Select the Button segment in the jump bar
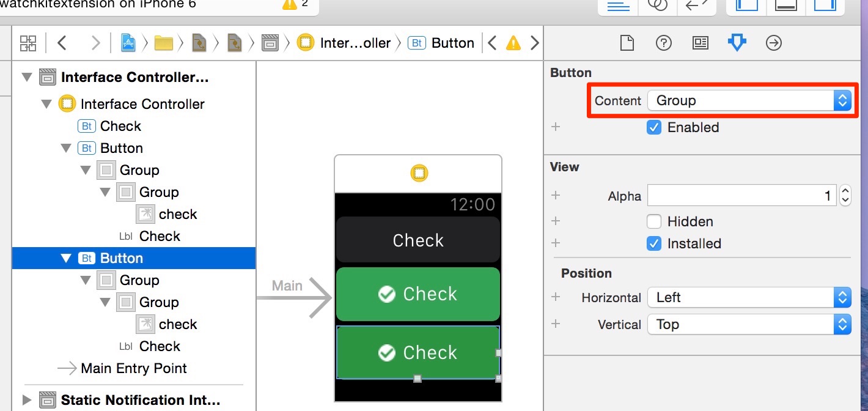This screenshot has width=868, height=411. pyautogui.click(x=441, y=43)
